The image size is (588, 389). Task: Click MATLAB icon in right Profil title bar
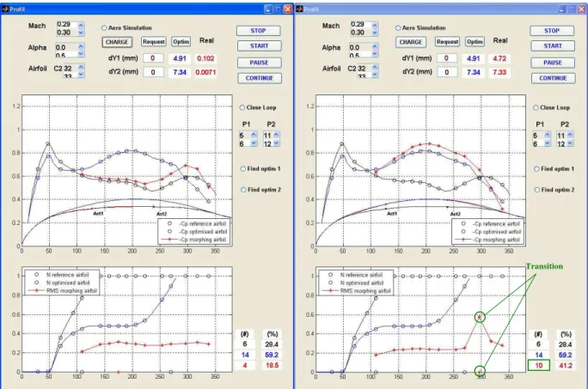(x=299, y=9)
